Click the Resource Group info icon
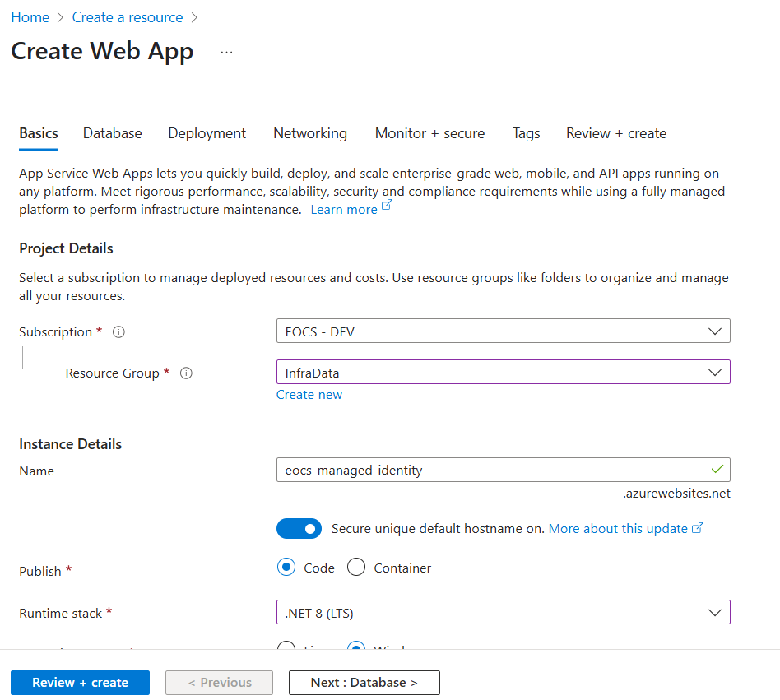Viewport: 780px width, 700px height. click(x=186, y=373)
